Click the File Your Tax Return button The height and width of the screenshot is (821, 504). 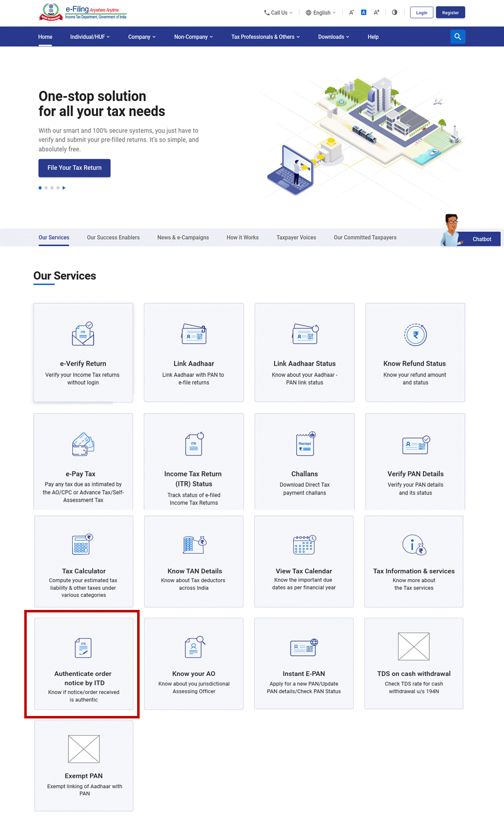click(x=74, y=168)
